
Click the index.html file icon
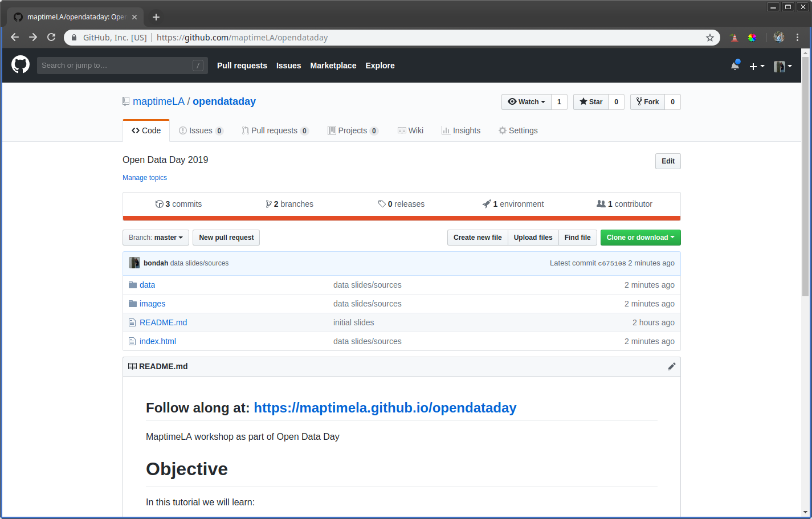click(132, 341)
